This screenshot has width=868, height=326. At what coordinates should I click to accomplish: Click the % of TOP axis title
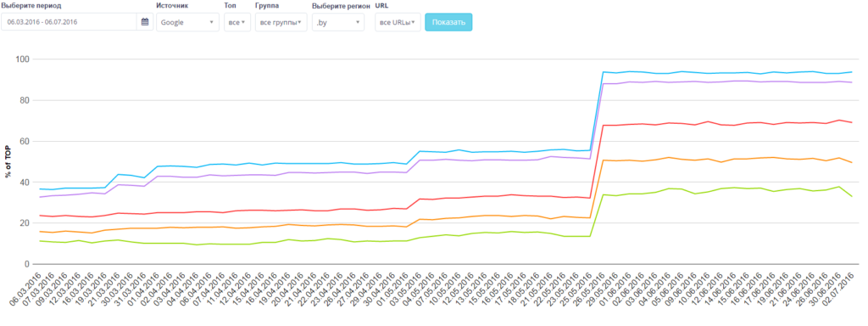[8, 161]
